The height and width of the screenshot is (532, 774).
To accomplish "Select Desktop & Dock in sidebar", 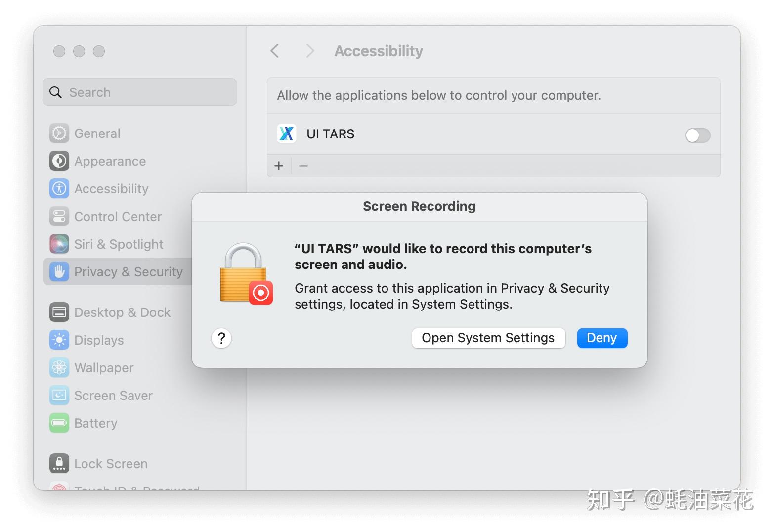I will click(122, 312).
